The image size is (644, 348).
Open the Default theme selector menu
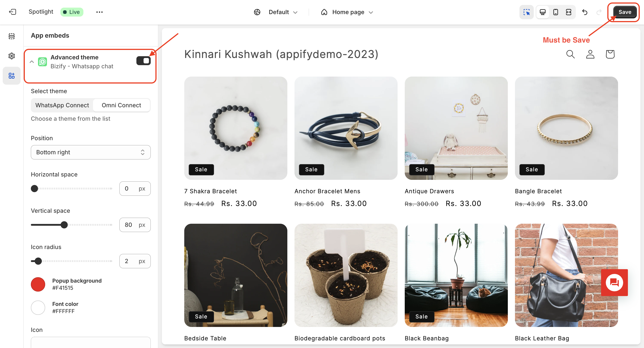coord(276,12)
